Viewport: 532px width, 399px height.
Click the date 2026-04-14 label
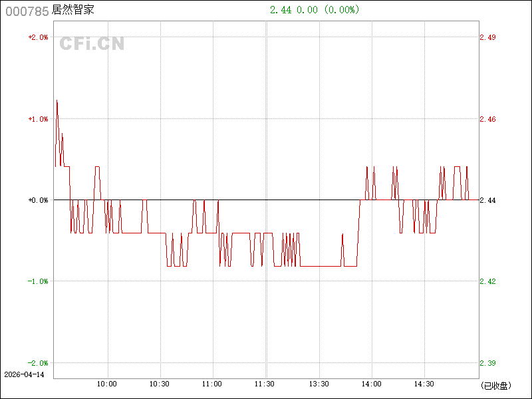pyautogui.click(x=24, y=374)
